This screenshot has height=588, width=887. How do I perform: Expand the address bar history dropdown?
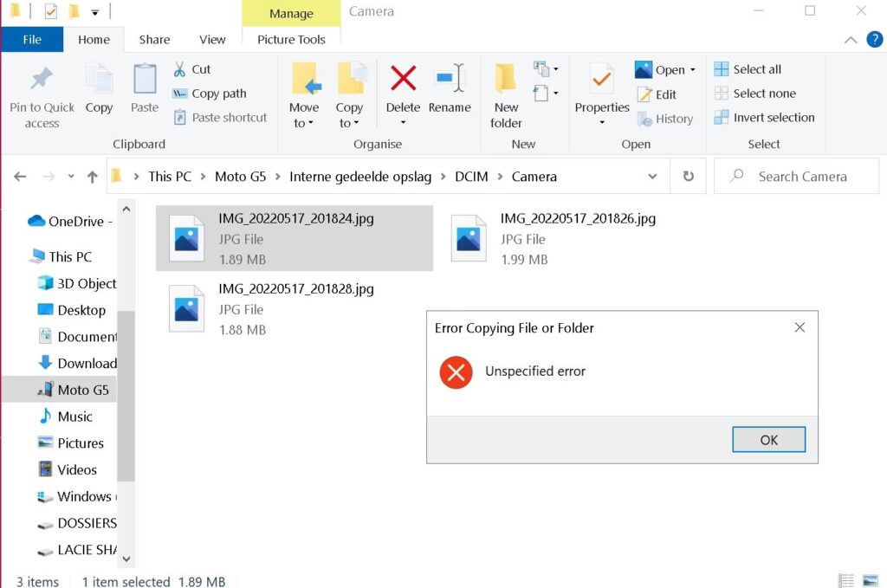pos(652,177)
